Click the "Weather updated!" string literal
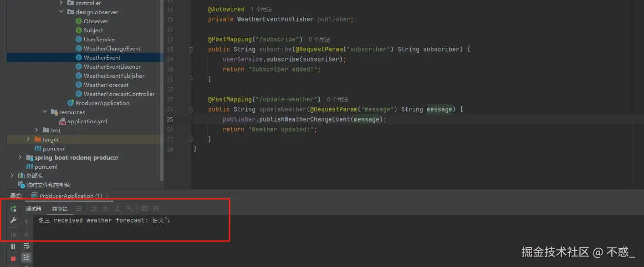Screen dimensions: 644x267 (x=281, y=130)
